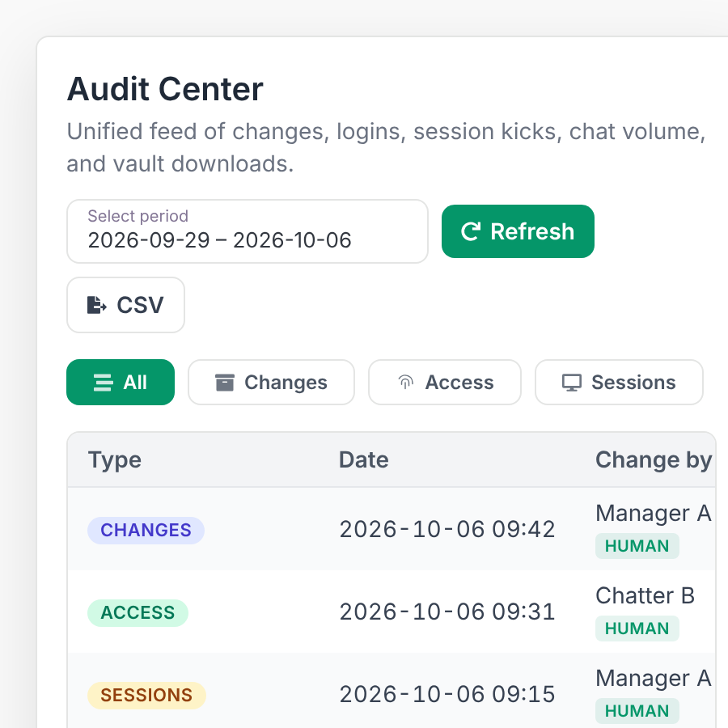Click HUMAN badge in the 09:42 row
The height and width of the screenshot is (728, 728).
point(637,546)
